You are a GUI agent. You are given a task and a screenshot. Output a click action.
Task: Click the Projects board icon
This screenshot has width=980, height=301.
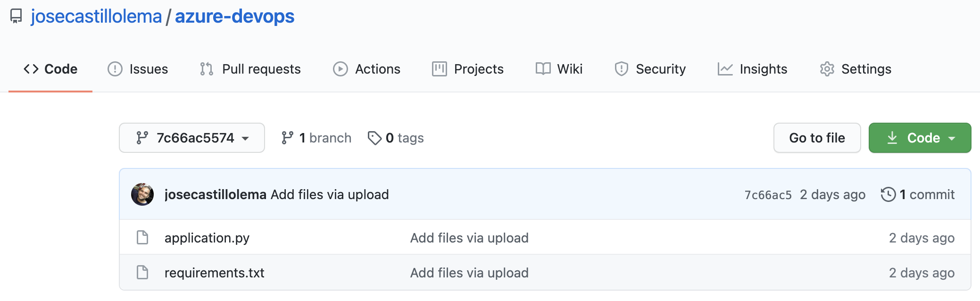pos(440,69)
